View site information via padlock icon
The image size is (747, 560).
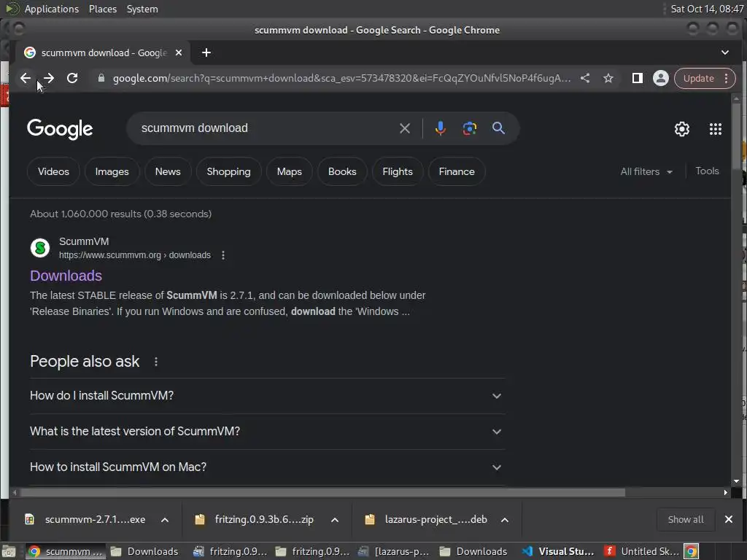(x=101, y=78)
